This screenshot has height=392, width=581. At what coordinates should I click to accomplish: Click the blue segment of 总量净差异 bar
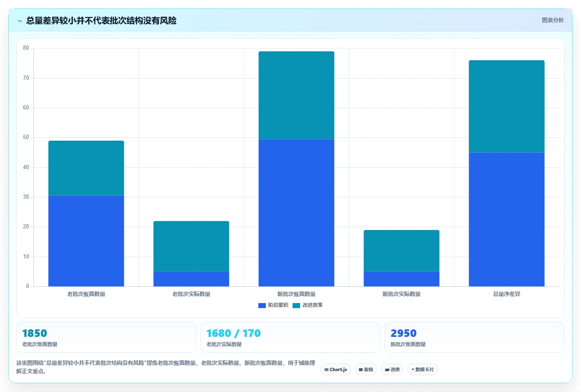pyautogui.click(x=507, y=220)
